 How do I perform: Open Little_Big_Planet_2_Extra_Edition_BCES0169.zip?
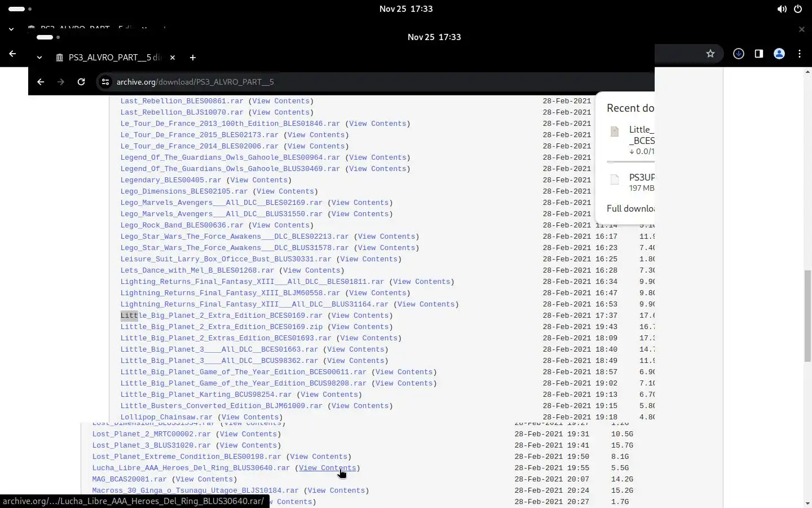coord(221,327)
